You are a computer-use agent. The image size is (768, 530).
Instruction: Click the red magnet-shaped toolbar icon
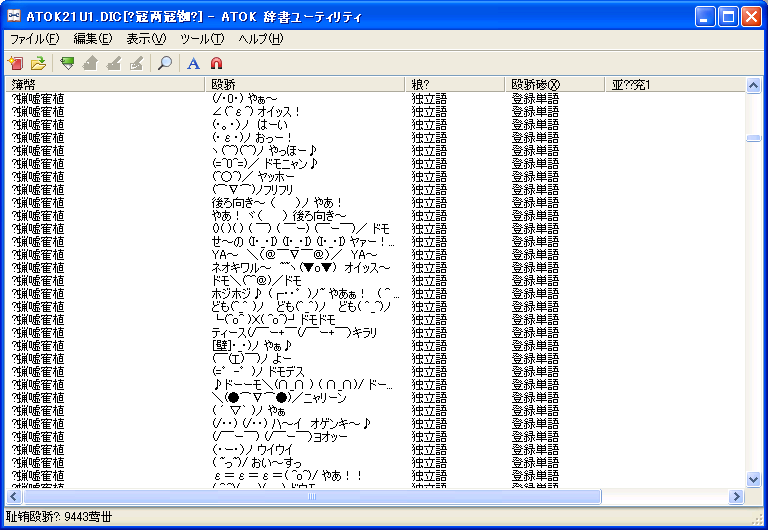click(216, 63)
